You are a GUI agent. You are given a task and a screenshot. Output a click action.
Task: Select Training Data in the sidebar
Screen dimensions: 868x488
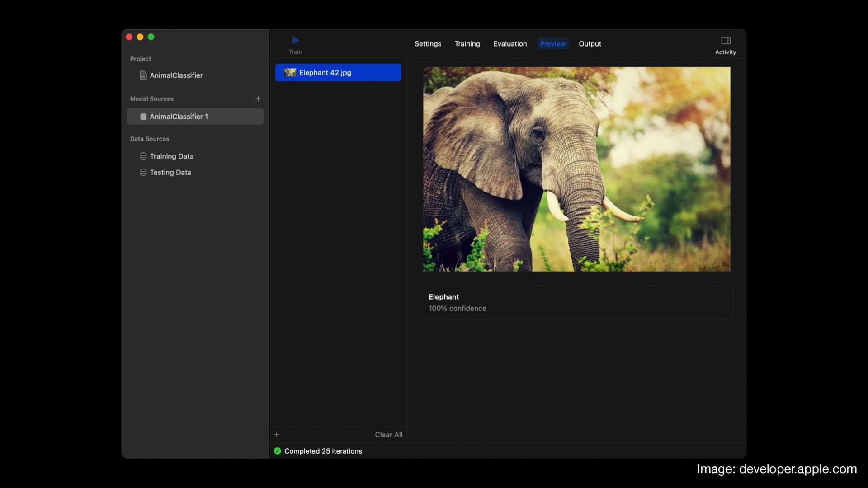[x=171, y=156]
